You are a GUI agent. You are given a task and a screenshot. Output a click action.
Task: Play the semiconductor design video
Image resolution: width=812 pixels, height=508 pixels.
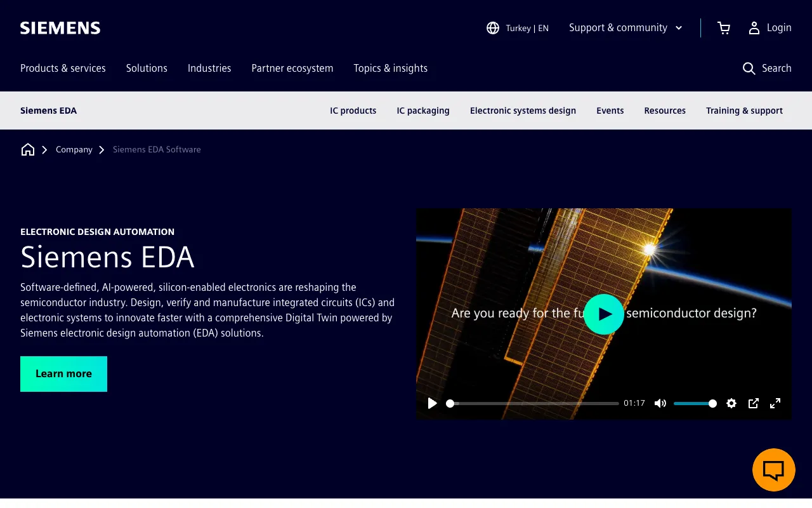click(x=603, y=314)
